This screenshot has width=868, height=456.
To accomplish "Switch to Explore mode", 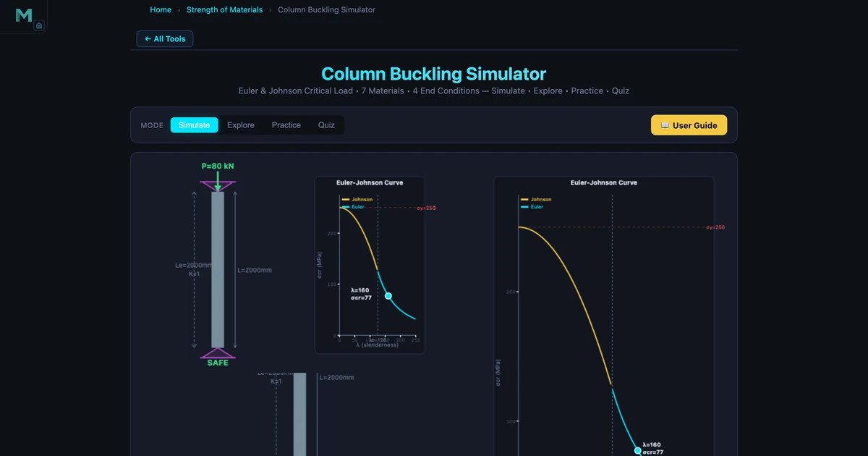I will point(241,125).
